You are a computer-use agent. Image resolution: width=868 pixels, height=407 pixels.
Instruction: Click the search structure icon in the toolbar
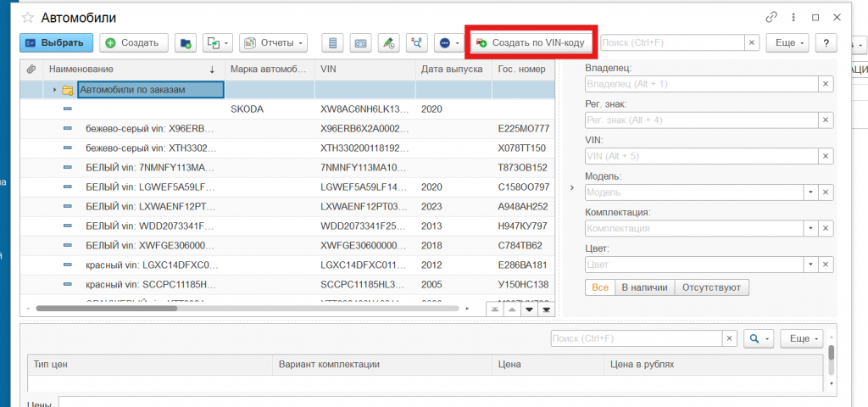click(416, 42)
